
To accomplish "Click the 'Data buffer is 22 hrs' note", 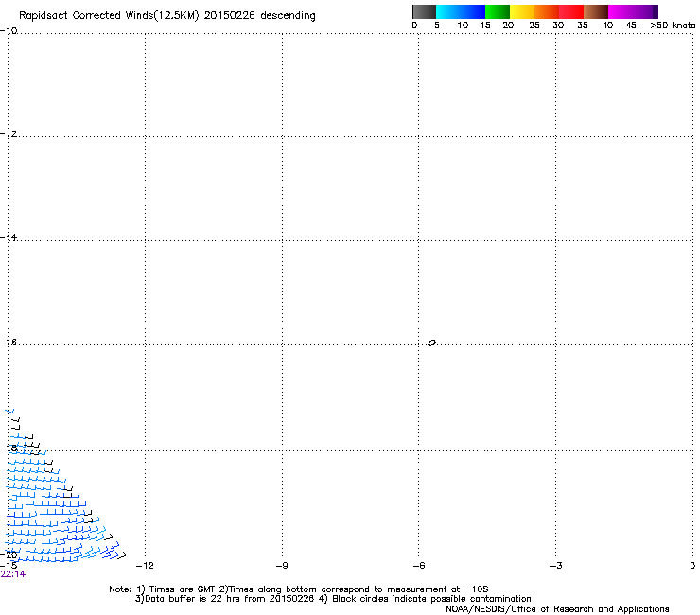I will [x=333, y=599].
